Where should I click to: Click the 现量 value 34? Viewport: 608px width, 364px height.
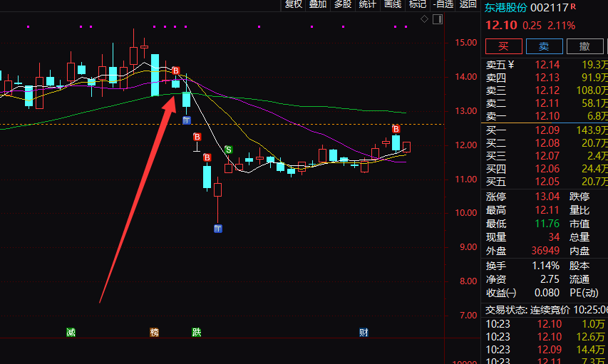(554, 237)
